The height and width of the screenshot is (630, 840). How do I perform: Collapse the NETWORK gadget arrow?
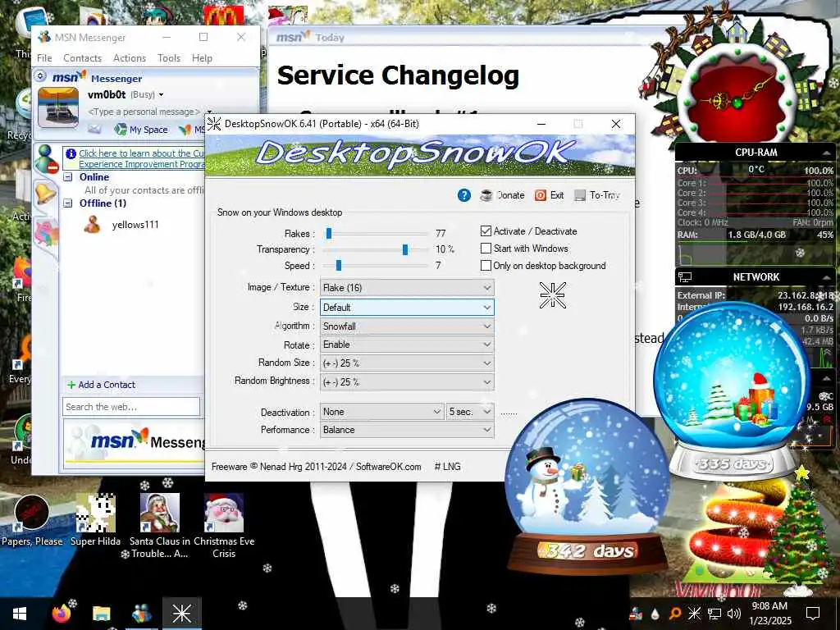826,277
